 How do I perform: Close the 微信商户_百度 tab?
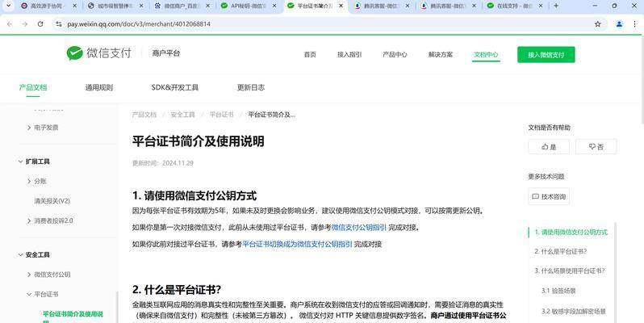(x=208, y=6)
